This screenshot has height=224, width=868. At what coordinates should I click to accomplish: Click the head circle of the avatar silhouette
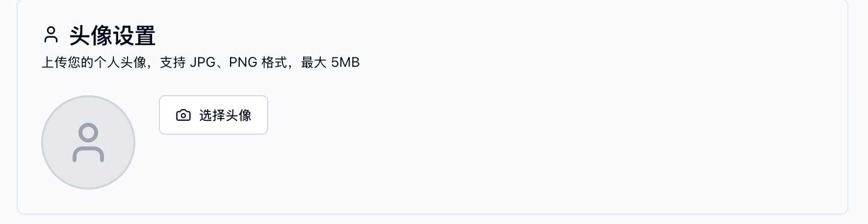pyautogui.click(x=88, y=133)
